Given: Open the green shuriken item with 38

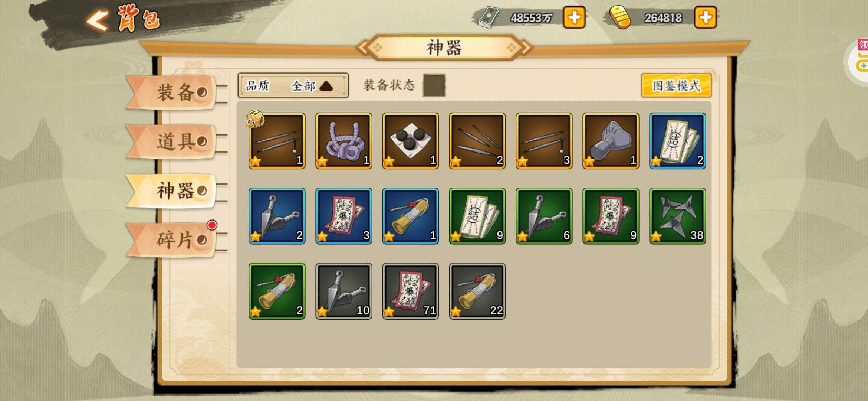Looking at the screenshot, I should click(678, 216).
